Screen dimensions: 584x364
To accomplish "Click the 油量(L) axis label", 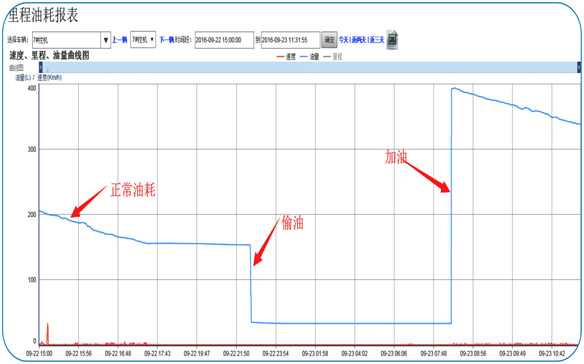I will click(x=23, y=77).
